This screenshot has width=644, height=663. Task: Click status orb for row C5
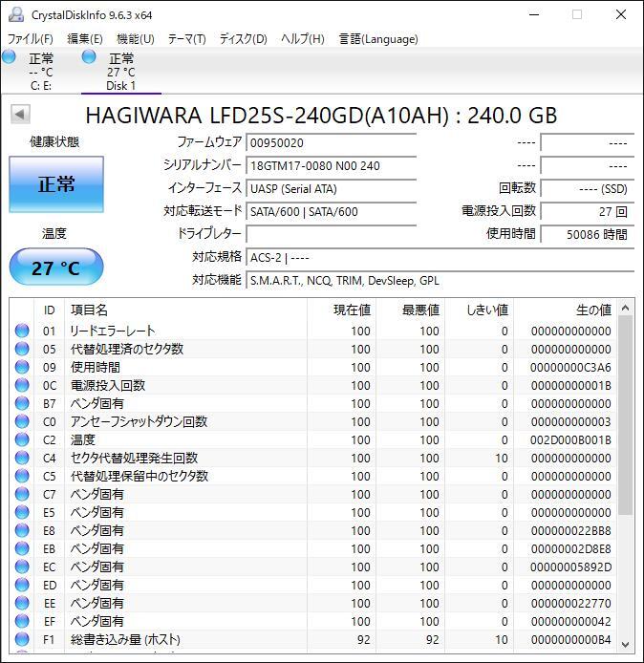point(22,476)
